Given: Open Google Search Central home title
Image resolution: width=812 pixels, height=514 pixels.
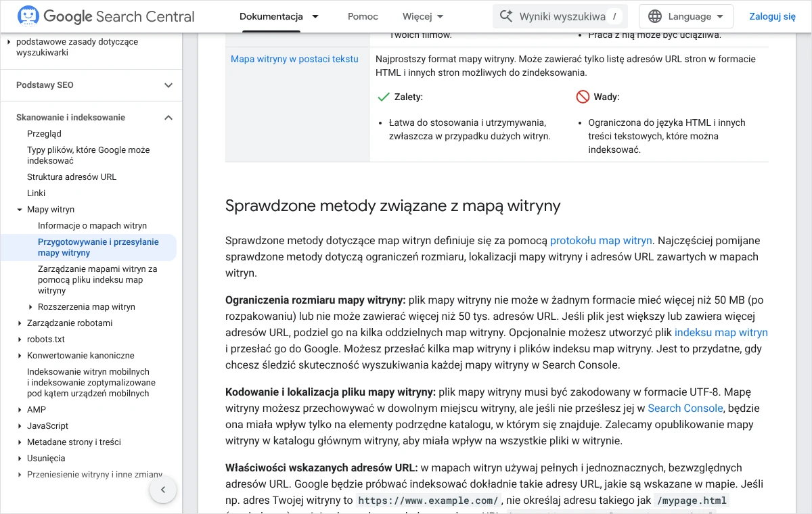Looking at the screenshot, I should 119,16.
